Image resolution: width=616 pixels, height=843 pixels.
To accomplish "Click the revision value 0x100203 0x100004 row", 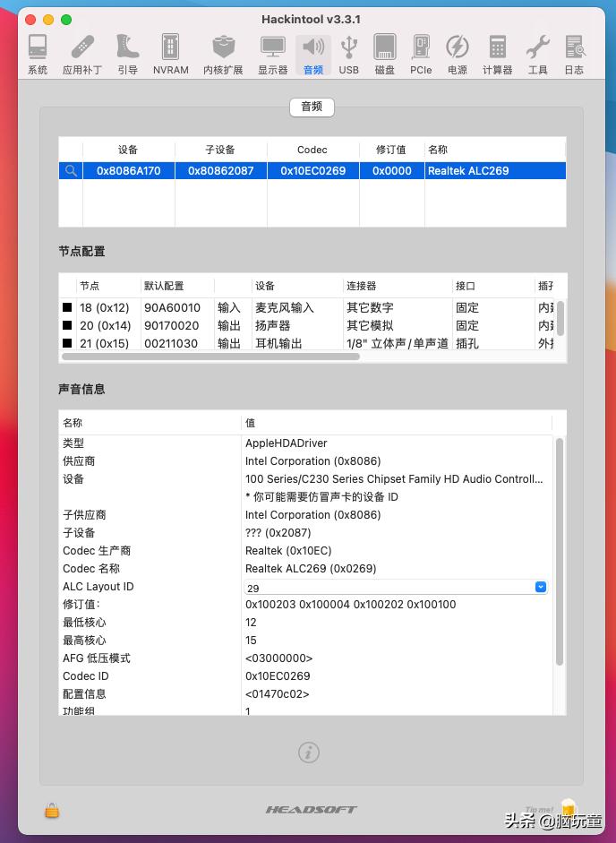I will tap(350, 605).
